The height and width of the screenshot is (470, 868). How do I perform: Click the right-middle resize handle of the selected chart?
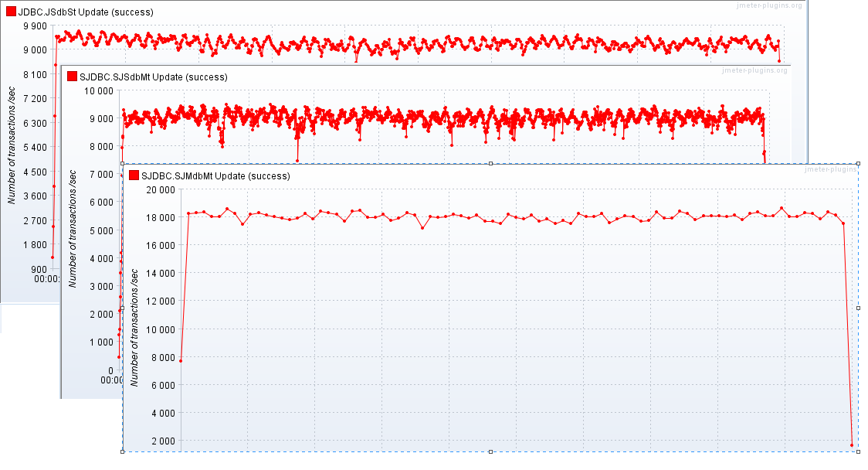tap(859, 308)
